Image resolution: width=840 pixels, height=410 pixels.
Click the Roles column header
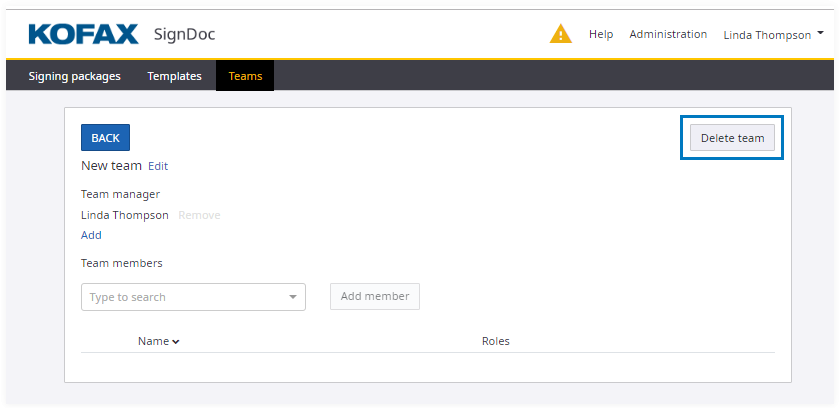(x=495, y=341)
